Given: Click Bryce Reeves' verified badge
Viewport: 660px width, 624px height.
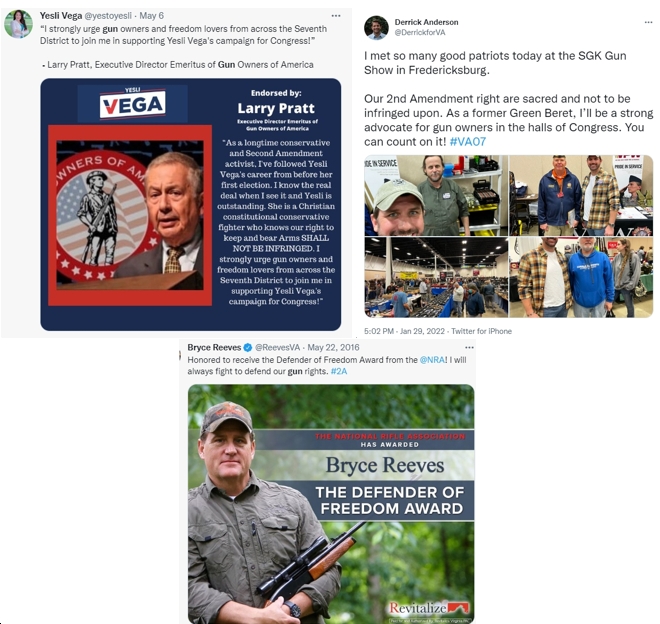Looking at the screenshot, I should coord(248,347).
